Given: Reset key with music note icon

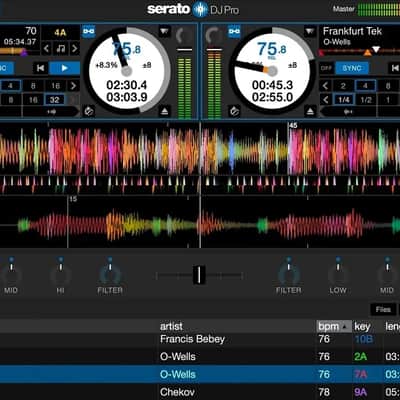Looking at the screenshot, I should (x=61, y=49).
